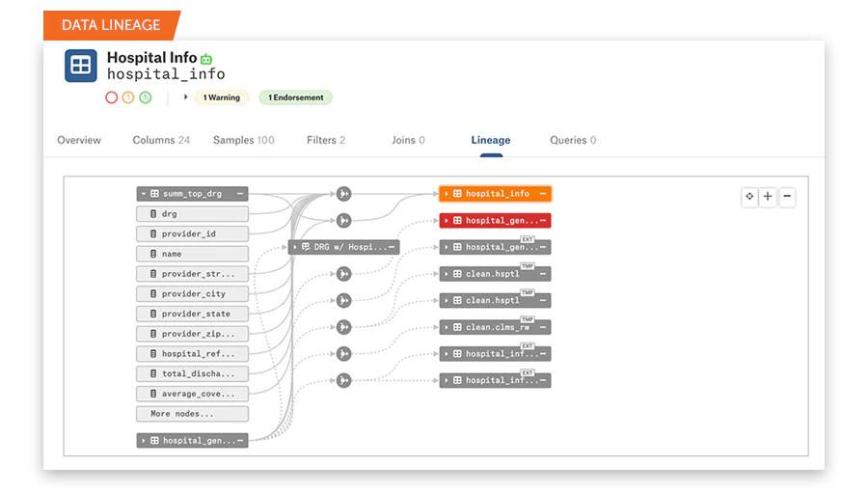868x492 pixels.
Task: Zoom in the lineage graph
Action: point(768,197)
